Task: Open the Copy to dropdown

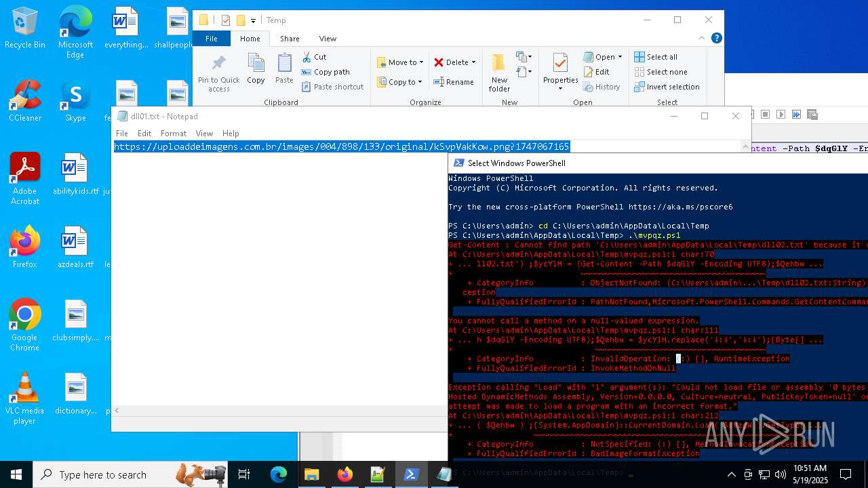Action: coord(399,82)
